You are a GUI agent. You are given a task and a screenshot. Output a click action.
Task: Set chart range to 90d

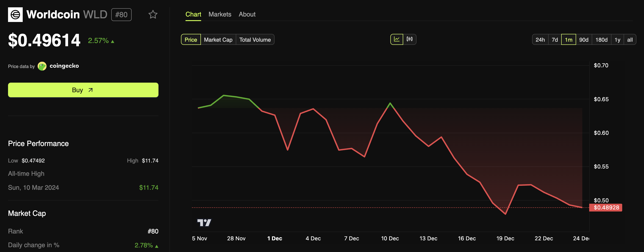pyautogui.click(x=583, y=40)
